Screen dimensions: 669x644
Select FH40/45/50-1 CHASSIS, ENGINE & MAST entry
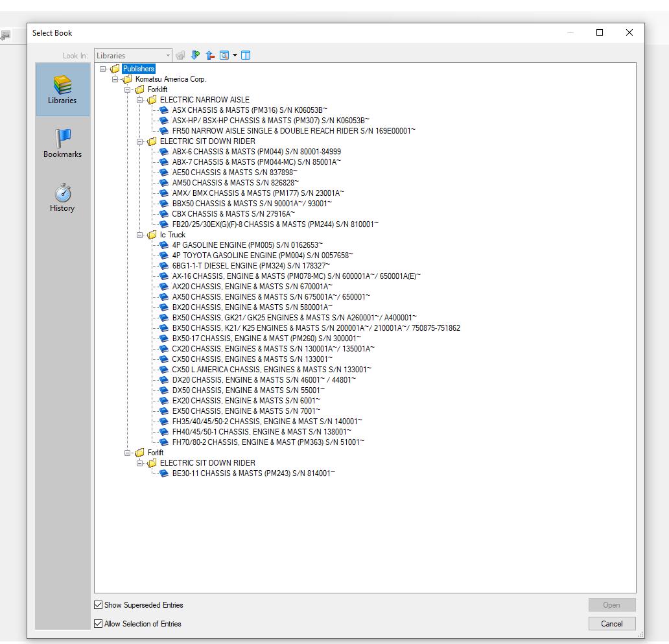click(x=262, y=432)
